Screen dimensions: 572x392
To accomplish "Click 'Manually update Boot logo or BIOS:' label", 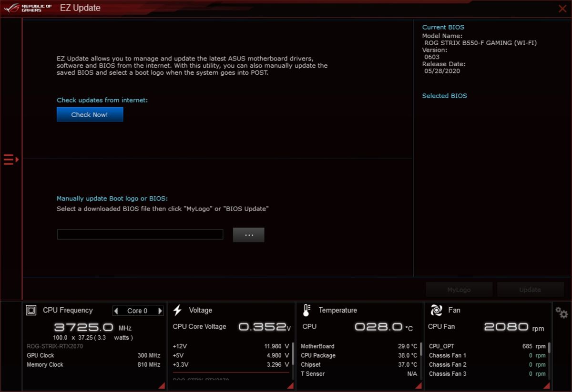I will 112,199.
